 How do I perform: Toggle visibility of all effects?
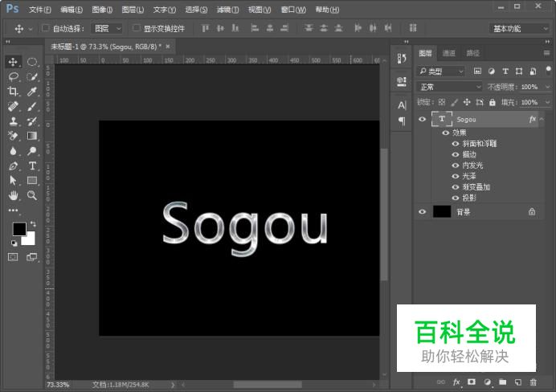click(446, 133)
